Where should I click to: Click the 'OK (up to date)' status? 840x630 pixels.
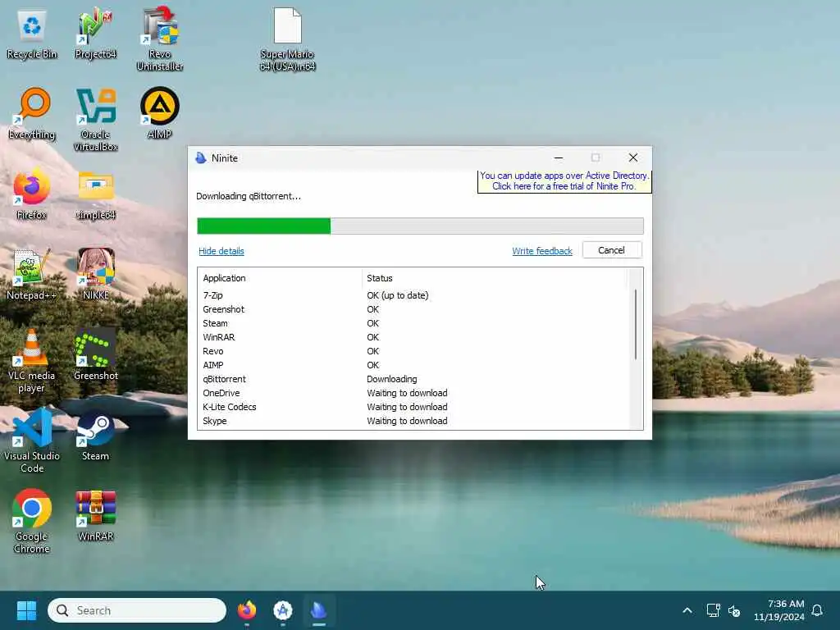pyautogui.click(x=398, y=295)
